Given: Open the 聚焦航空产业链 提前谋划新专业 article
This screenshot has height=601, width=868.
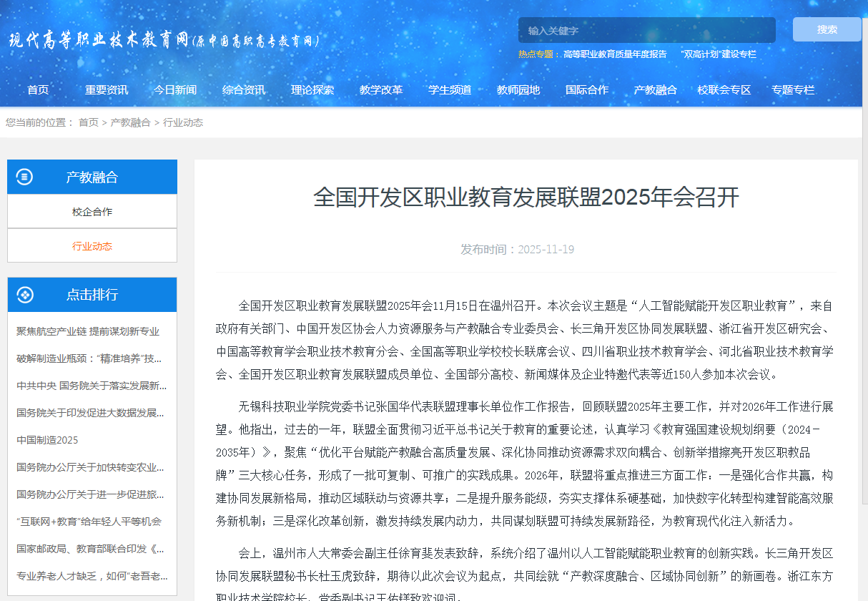Looking at the screenshot, I should coord(86,331).
